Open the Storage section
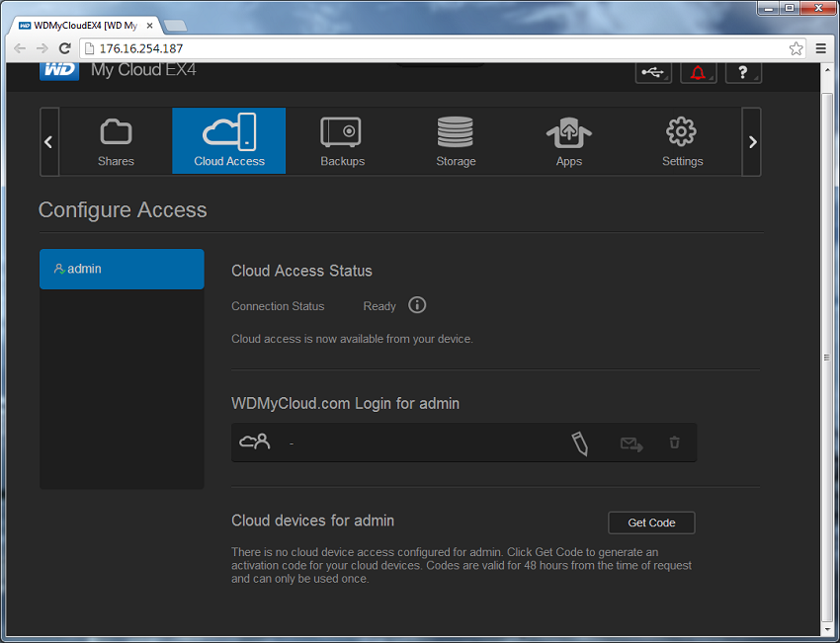The height and width of the screenshot is (643, 840). [456, 141]
